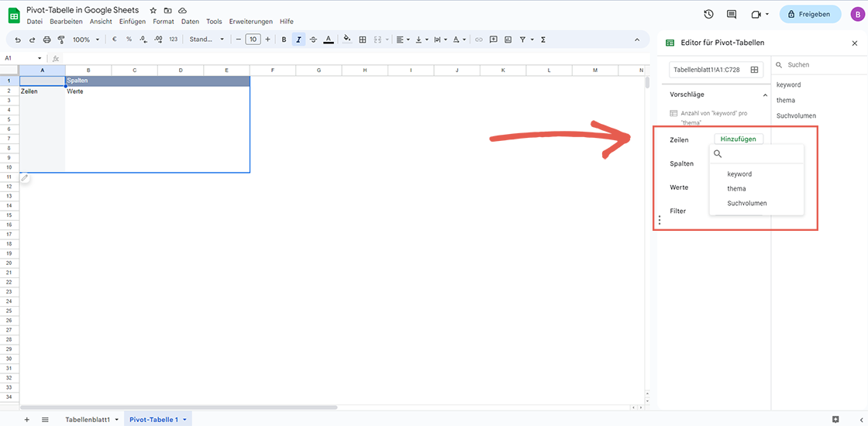Close the pivot table editor
This screenshot has width=868, height=426.
pos(854,43)
